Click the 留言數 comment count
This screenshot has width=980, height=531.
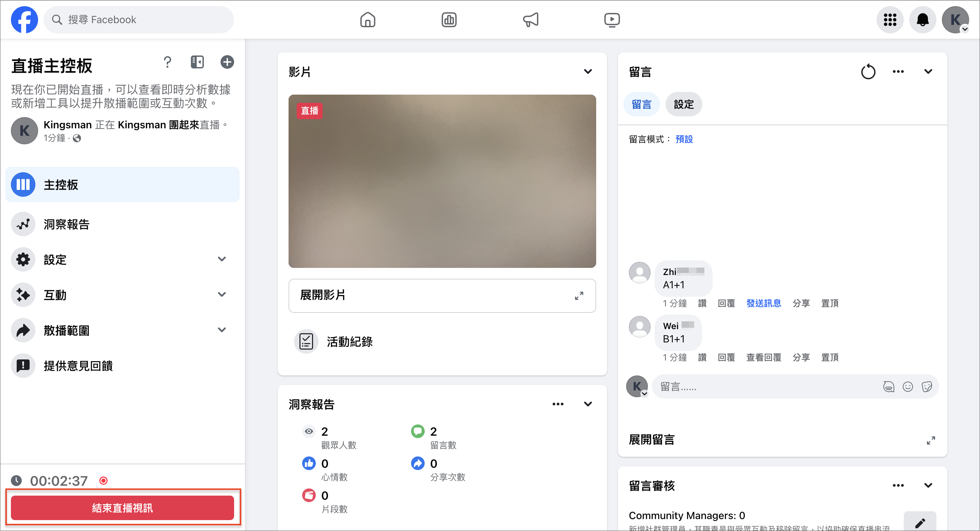(434, 437)
